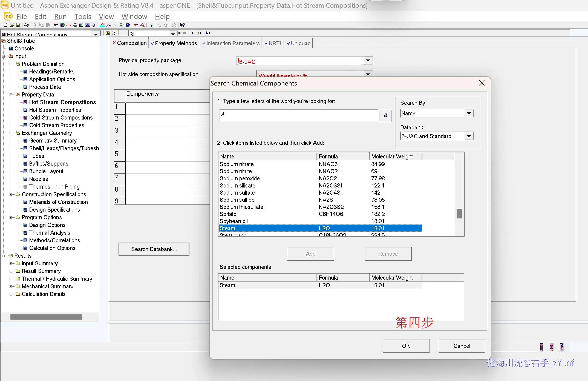Switch to the NRTL tab
The image size is (588, 381).
(273, 43)
